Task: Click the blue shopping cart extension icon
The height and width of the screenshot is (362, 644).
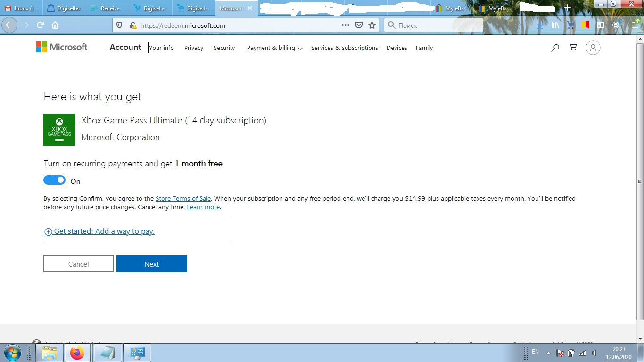Action: coord(570,25)
